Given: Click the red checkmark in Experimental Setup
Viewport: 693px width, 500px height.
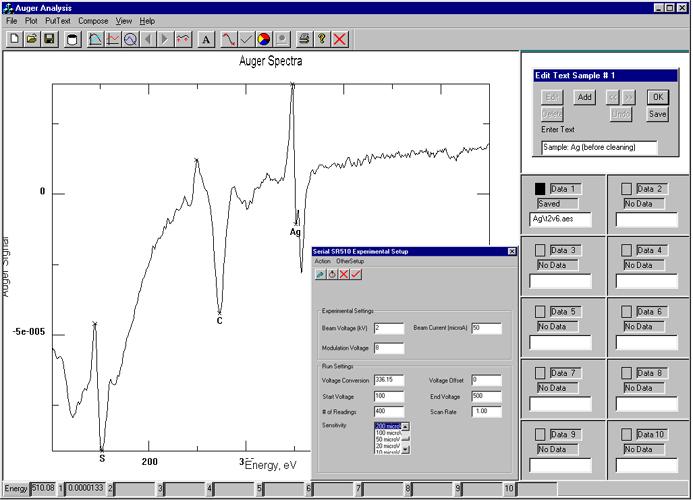Looking at the screenshot, I should (356, 274).
